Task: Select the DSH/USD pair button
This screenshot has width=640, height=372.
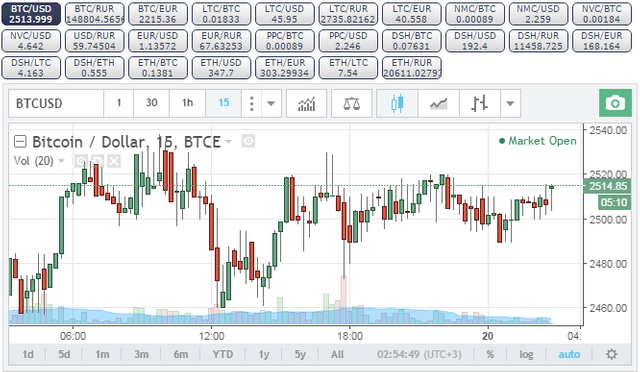Action: (475, 41)
